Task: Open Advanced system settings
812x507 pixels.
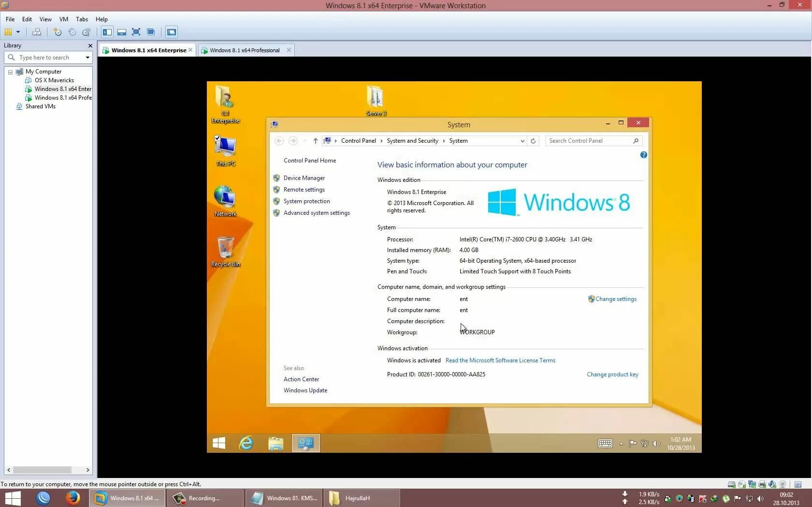Action: pyautogui.click(x=317, y=213)
